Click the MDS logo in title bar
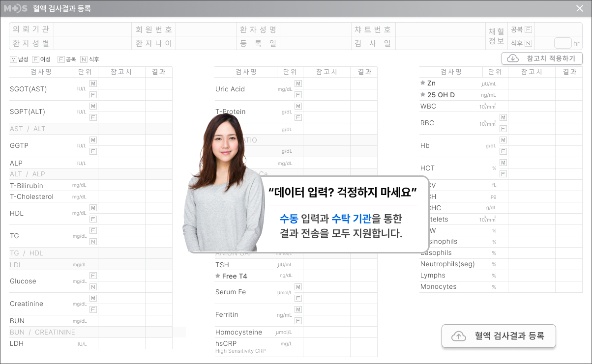 16,8
